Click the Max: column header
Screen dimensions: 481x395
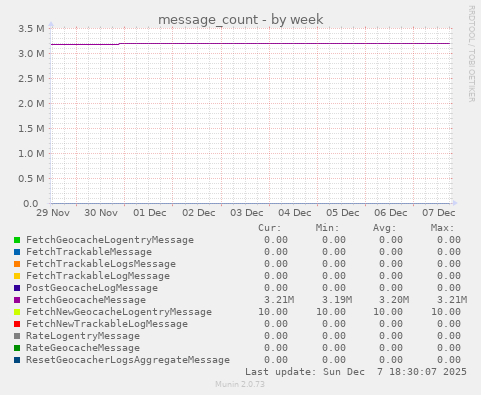point(442,228)
